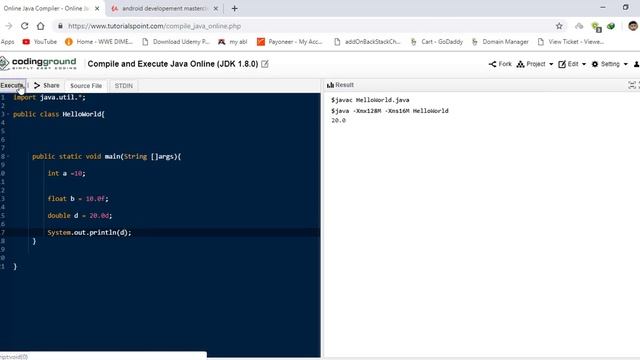This screenshot has height=360, width=640.
Task: Collapse the class HelloWorld fold arrow in the gutter
Action: [x=8, y=114]
